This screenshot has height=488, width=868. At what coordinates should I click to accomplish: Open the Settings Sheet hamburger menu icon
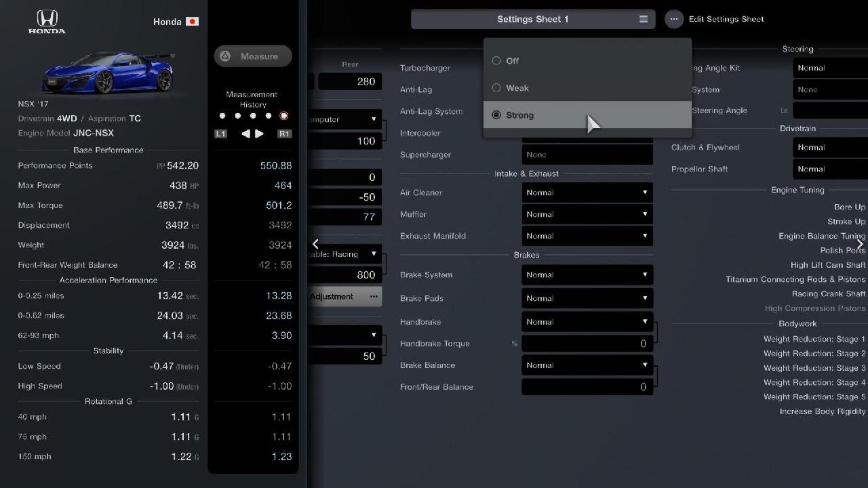(644, 19)
